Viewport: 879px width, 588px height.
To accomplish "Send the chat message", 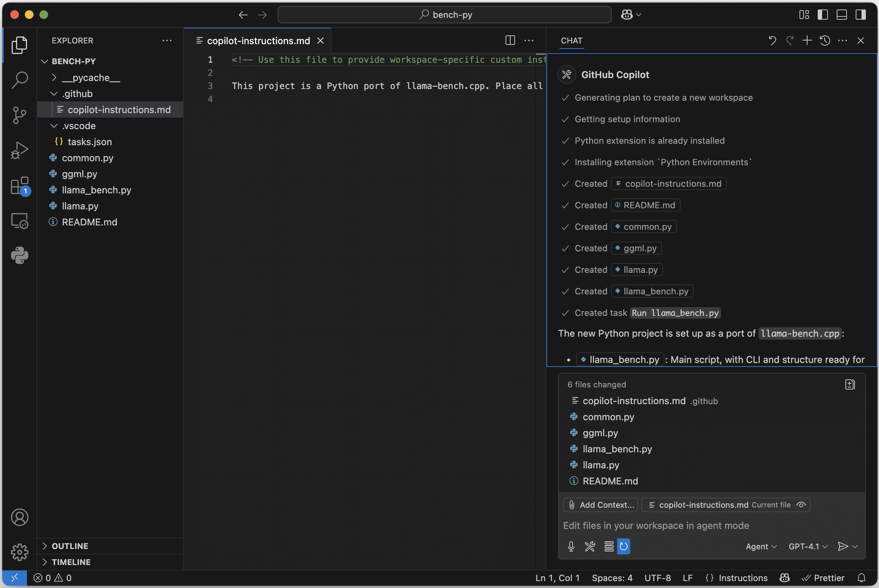I will 843,546.
